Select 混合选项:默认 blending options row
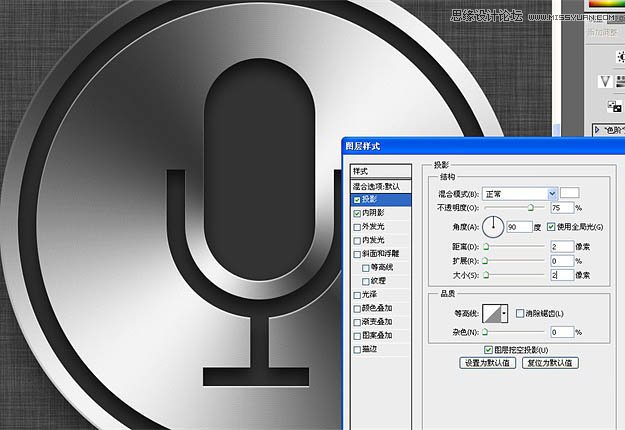The width and height of the screenshot is (625, 430). [x=381, y=186]
